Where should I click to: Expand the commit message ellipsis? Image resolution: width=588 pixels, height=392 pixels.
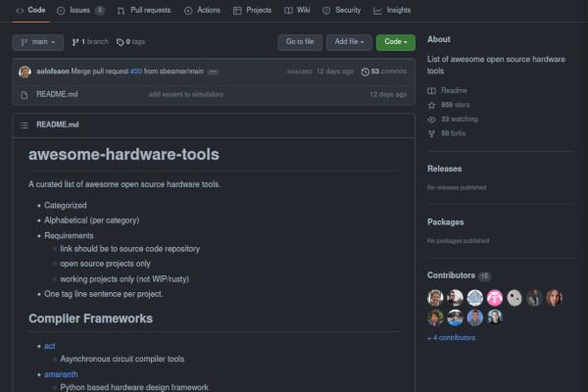213,72
